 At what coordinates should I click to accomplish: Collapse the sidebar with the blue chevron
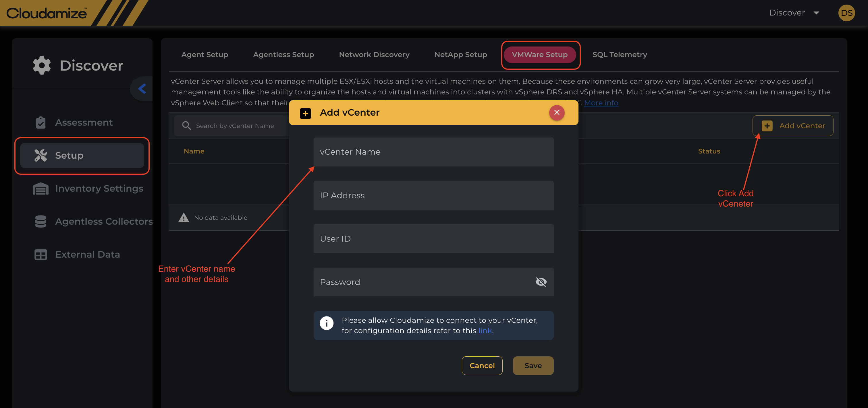pos(142,89)
